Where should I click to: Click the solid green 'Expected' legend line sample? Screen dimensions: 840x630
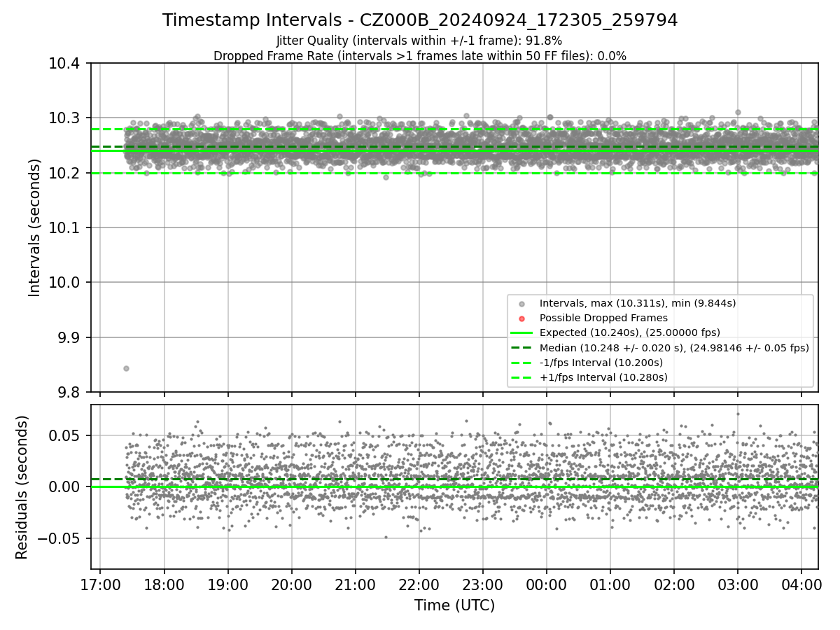pos(521,333)
